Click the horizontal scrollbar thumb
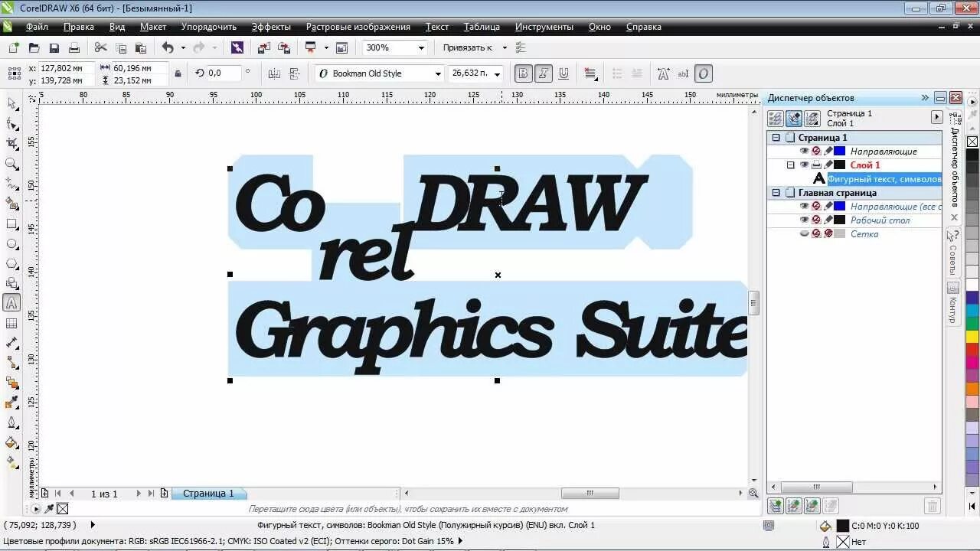The width and height of the screenshot is (980, 551). click(590, 494)
